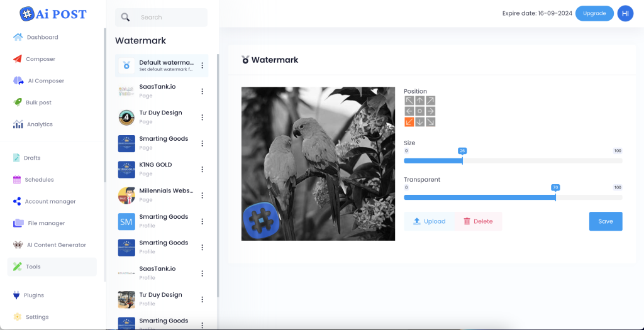Expand three-dot menu for Millennials Website

pyautogui.click(x=202, y=195)
